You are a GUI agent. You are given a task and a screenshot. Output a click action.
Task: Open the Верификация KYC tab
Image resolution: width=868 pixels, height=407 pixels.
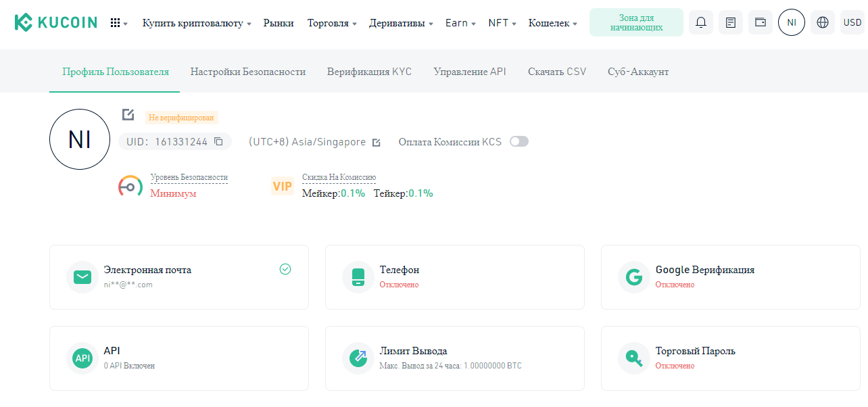pyautogui.click(x=369, y=72)
